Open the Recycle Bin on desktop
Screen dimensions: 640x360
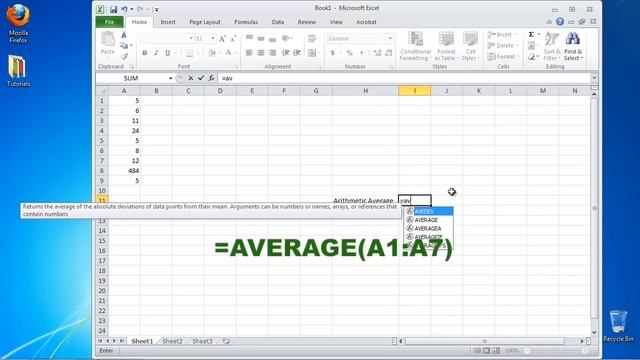coord(618,326)
